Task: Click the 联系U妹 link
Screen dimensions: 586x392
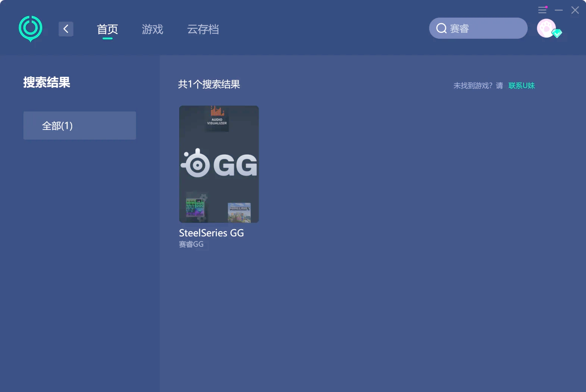Action: (521, 85)
